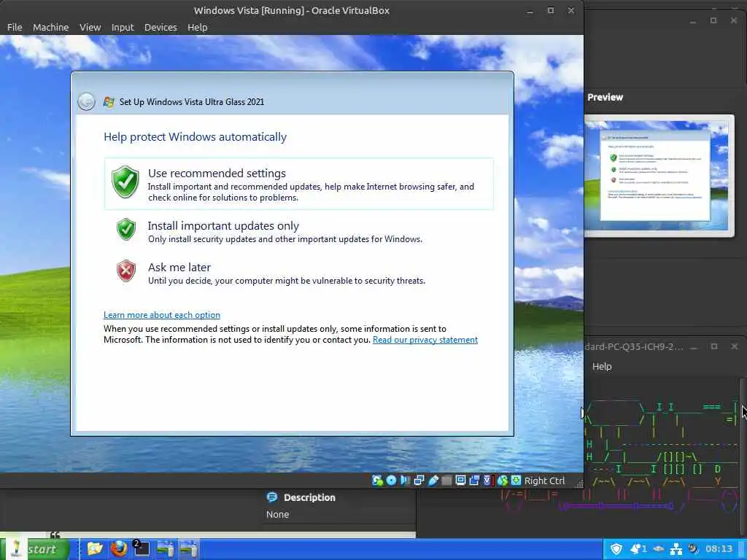Close the dard-PC-Q35-ICH9 terminal window

734,346
